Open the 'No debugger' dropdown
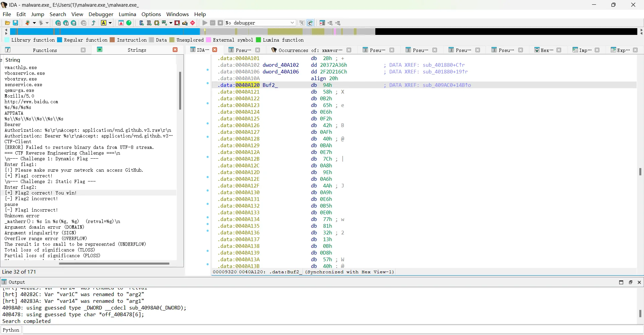Viewport: 644px width, 335px height. tap(292, 23)
